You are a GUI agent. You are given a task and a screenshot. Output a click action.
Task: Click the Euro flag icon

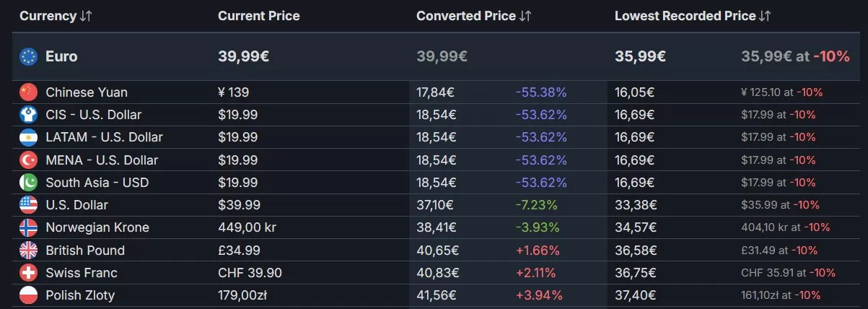(28, 56)
